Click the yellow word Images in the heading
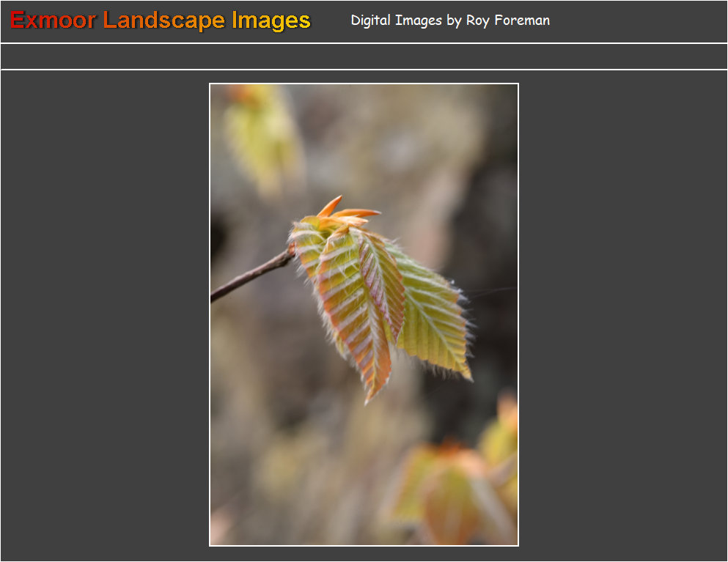 (271, 21)
